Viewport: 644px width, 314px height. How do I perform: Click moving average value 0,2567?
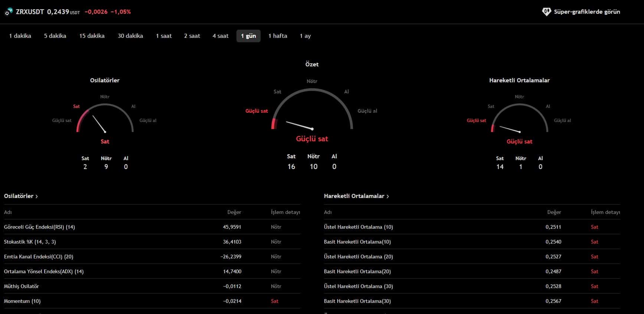[553, 301]
